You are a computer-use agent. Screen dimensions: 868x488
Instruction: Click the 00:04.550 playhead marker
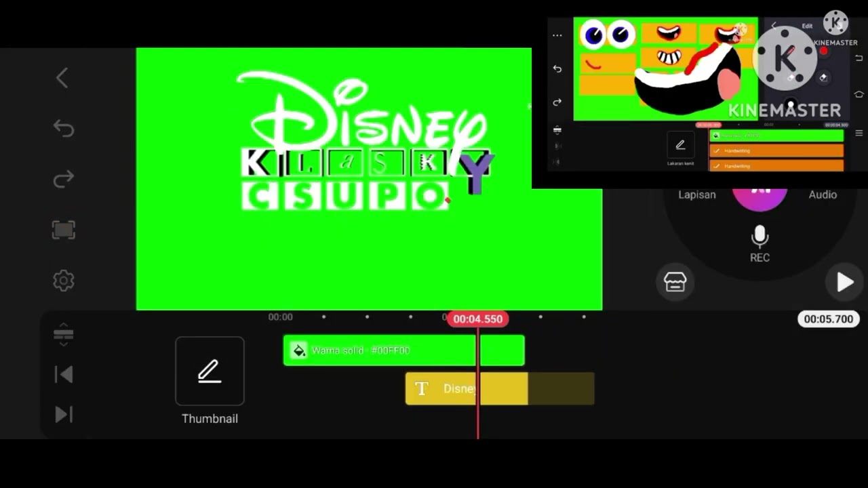click(478, 319)
